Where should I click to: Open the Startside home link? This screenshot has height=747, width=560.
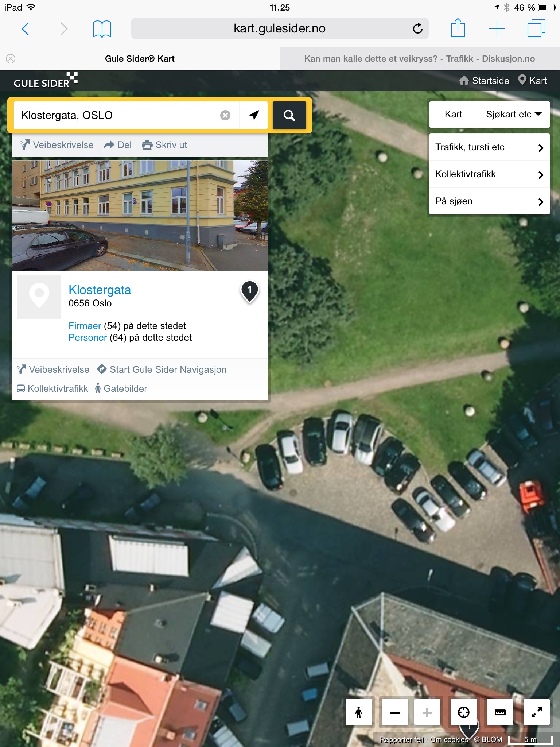(x=484, y=81)
